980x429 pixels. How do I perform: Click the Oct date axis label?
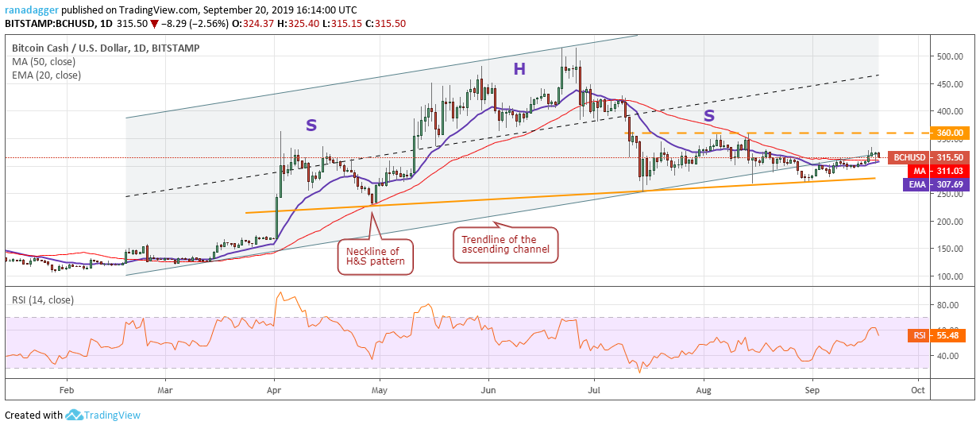(x=917, y=391)
